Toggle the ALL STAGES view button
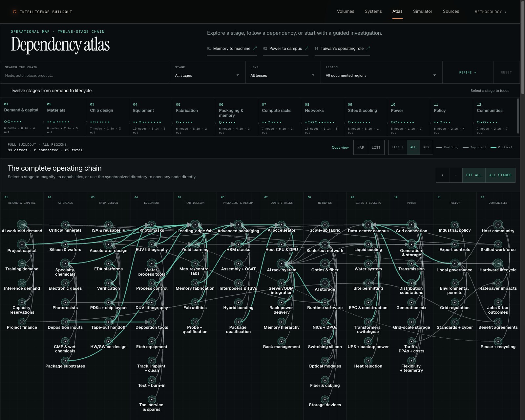Screen dimensions: 525x420 500,175
